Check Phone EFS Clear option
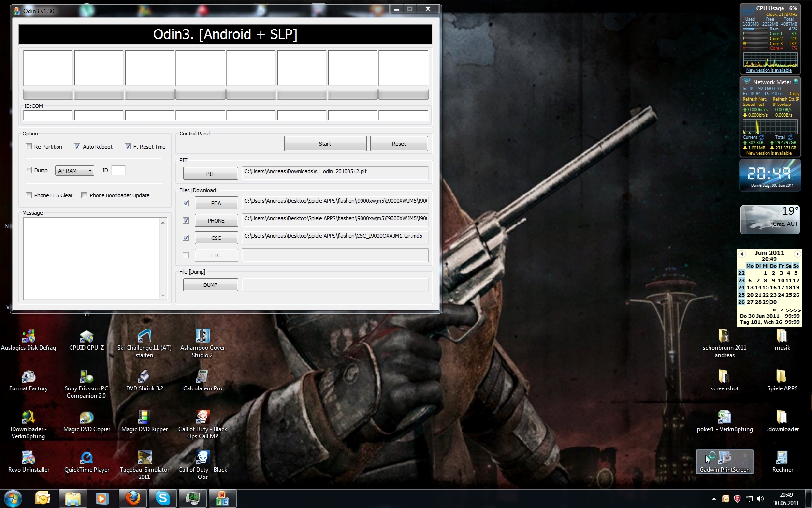 pyautogui.click(x=29, y=195)
